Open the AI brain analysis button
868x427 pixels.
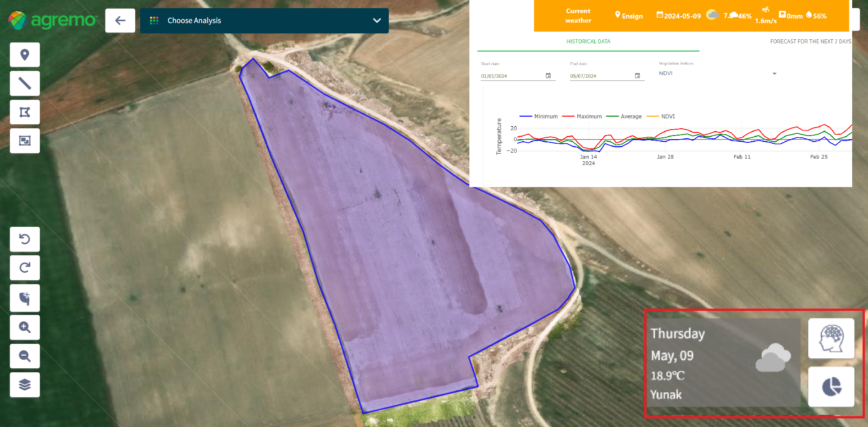[831, 338]
